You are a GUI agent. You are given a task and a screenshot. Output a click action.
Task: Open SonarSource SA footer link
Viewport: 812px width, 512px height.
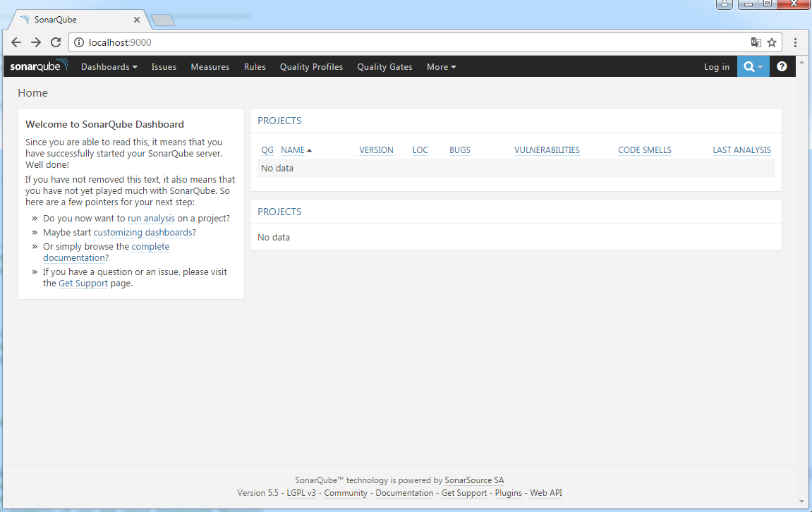pyautogui.click(x=474, y=480)
